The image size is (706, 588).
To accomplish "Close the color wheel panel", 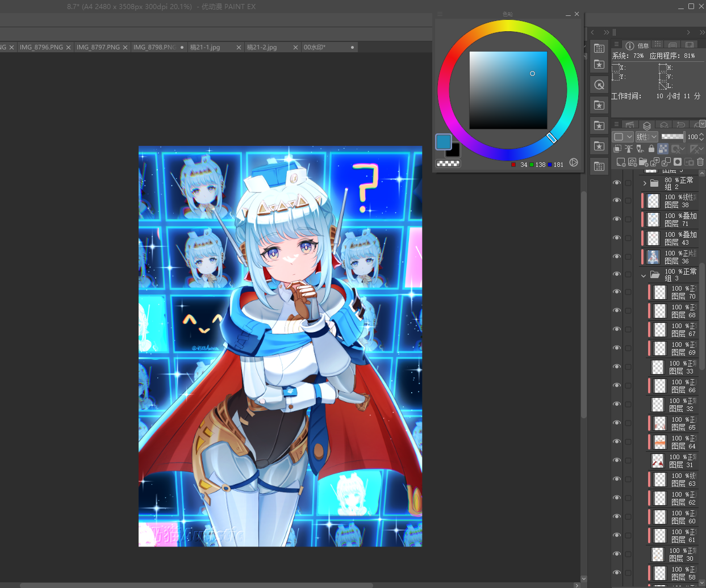I will [x=577, y=14].
